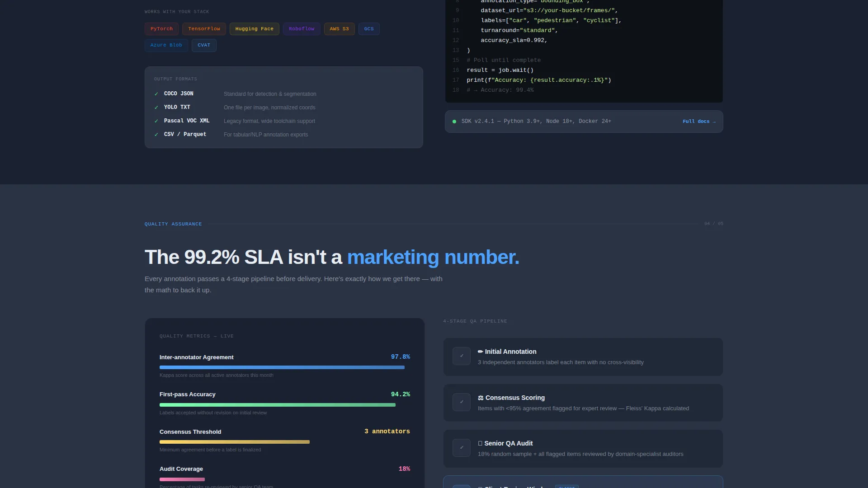Click the checkmark beside Pascal VOC XML

point(156,121)
